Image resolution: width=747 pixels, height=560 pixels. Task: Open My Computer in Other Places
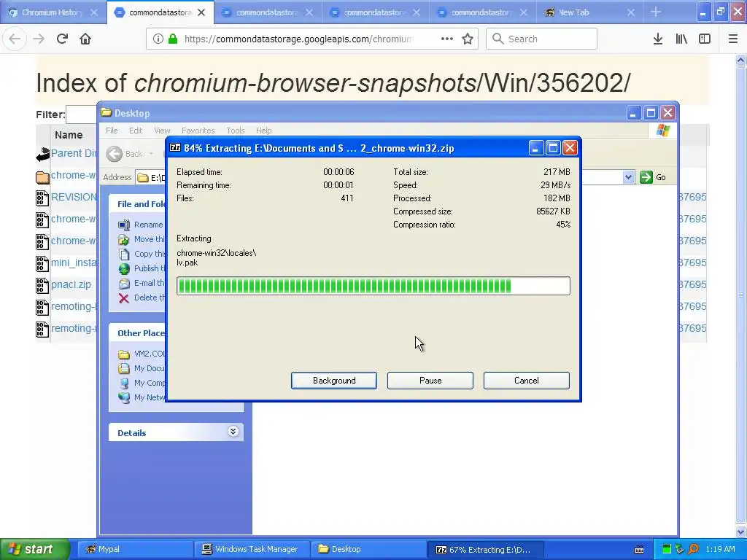point(149,383)
